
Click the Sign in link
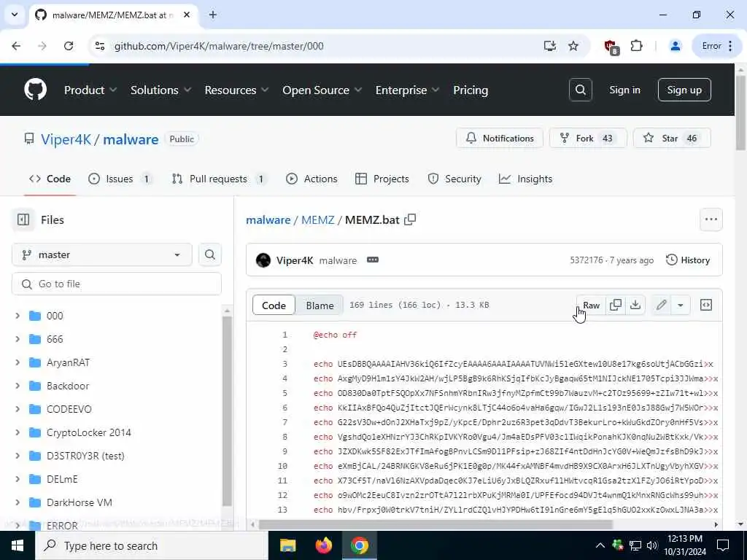coord(624,90)
